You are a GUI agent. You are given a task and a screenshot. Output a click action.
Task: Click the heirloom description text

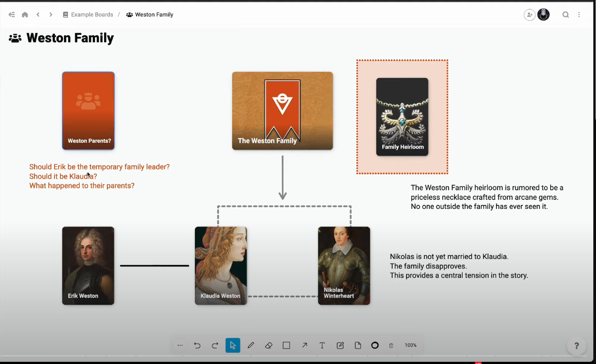click(487, 197)
